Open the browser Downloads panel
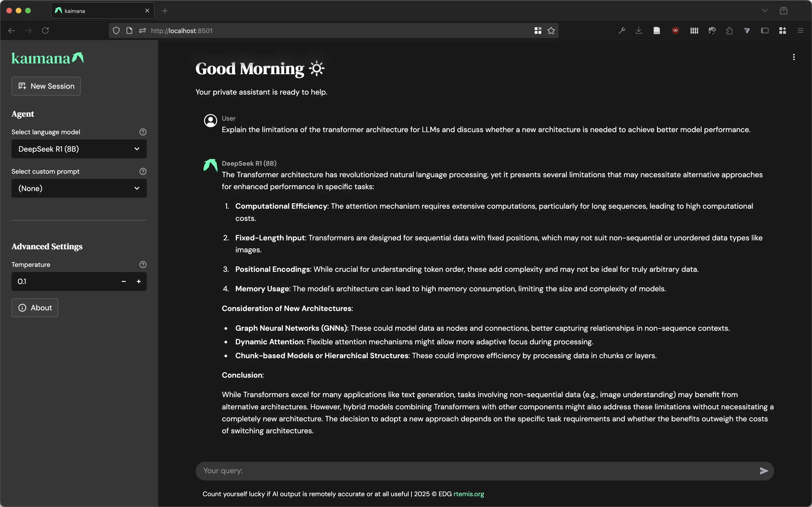Image resolution: width=812 pixels, height=507 pixels. pos(639,31)
